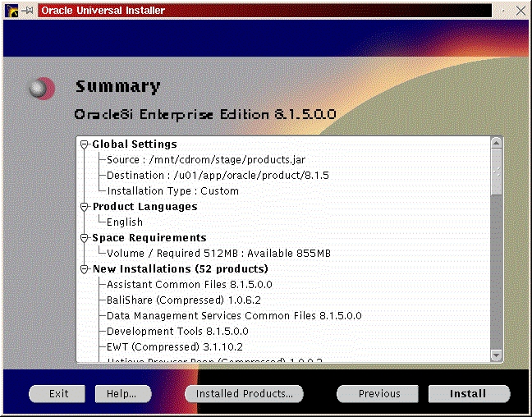Select the Installation Type : Custom entry
Viewport: 532px width, 417px height.
tap(172, 191)
